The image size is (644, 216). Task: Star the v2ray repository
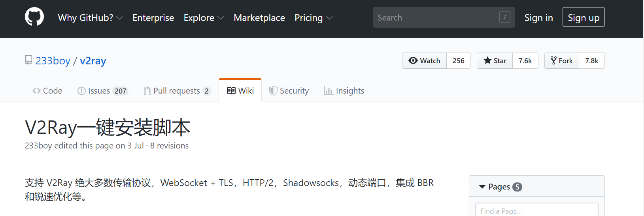495,61
